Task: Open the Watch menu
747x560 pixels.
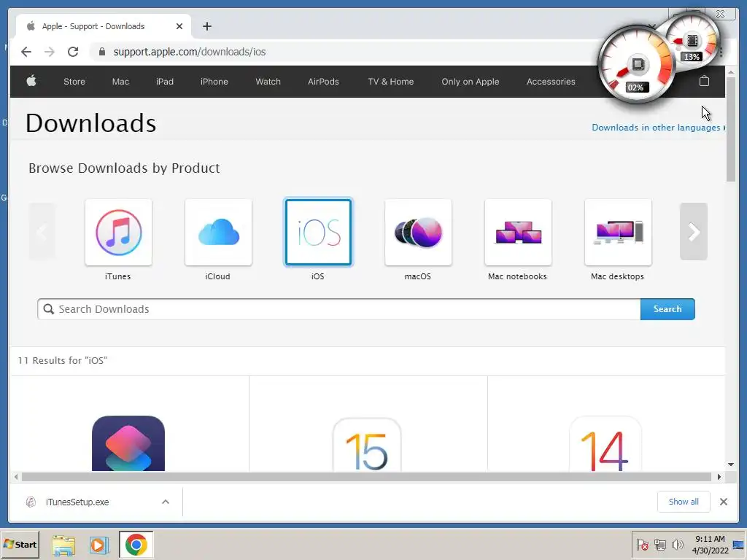Action: pyautogui.click(x=268, y=82)
